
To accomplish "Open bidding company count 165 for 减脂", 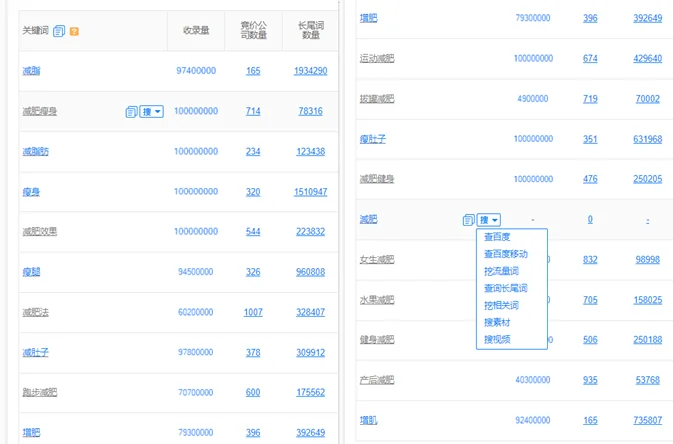I will coord(253,71).
